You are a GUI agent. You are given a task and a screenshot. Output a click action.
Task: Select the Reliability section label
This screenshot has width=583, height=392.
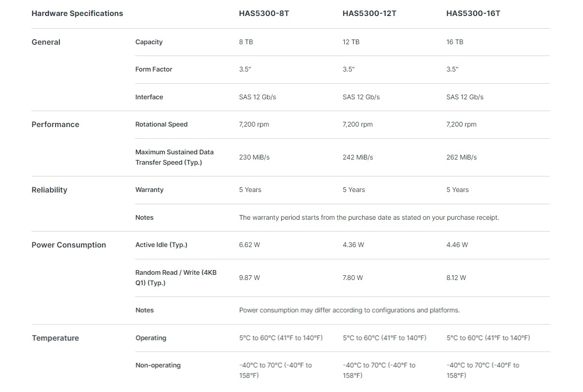tap(49, 190)
